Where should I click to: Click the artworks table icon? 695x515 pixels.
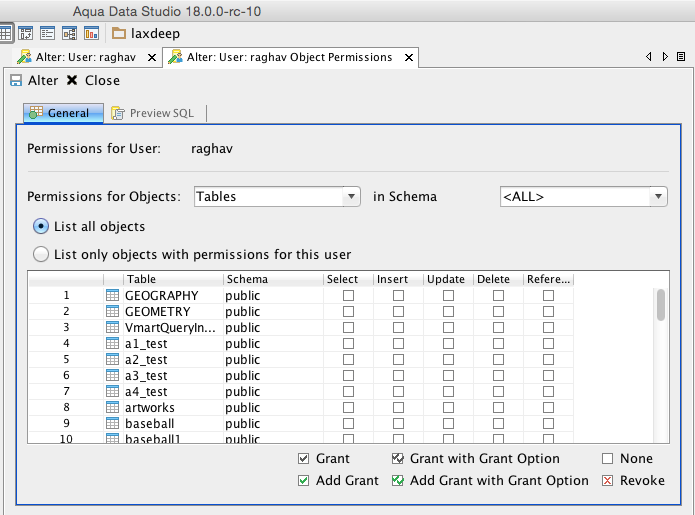point(112,408)
